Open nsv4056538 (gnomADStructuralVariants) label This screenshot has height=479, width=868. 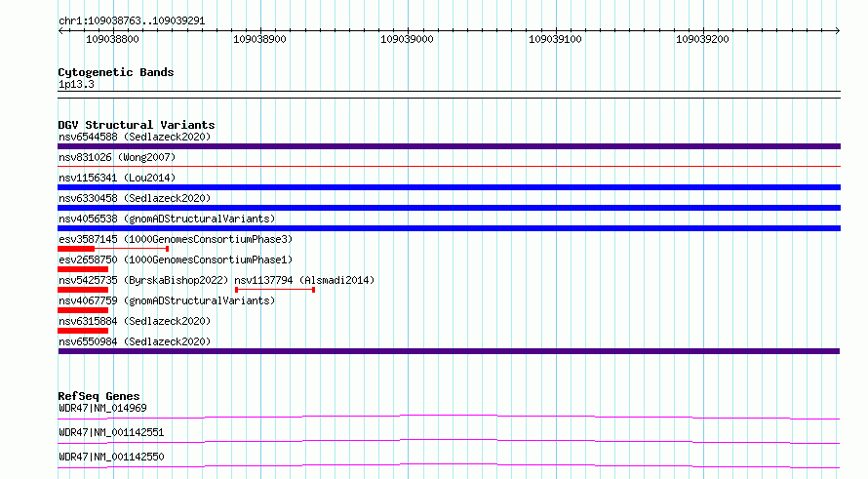[167, 219]
